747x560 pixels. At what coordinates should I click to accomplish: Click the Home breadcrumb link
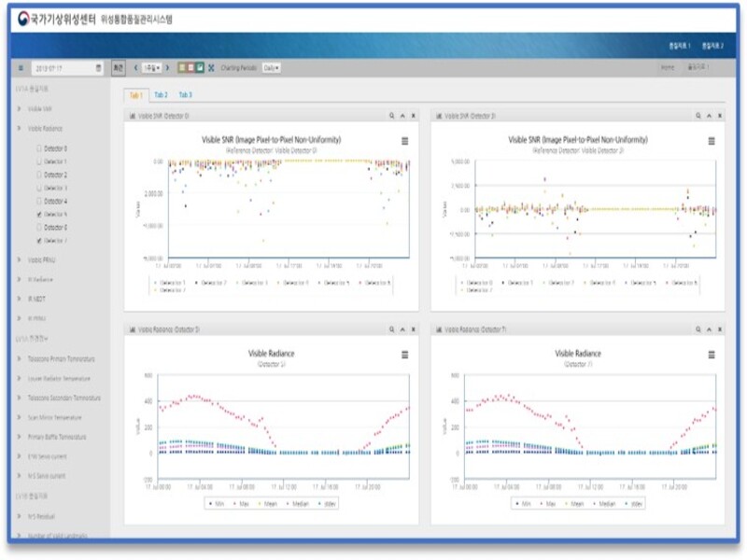[668, 68]
